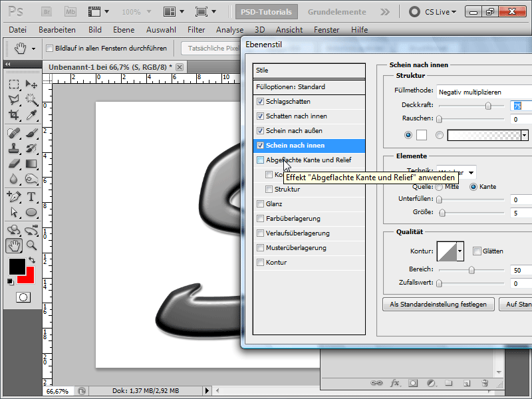
Task: Click Als Standardeinstellung festlegen button
Action: coord(438,305)
